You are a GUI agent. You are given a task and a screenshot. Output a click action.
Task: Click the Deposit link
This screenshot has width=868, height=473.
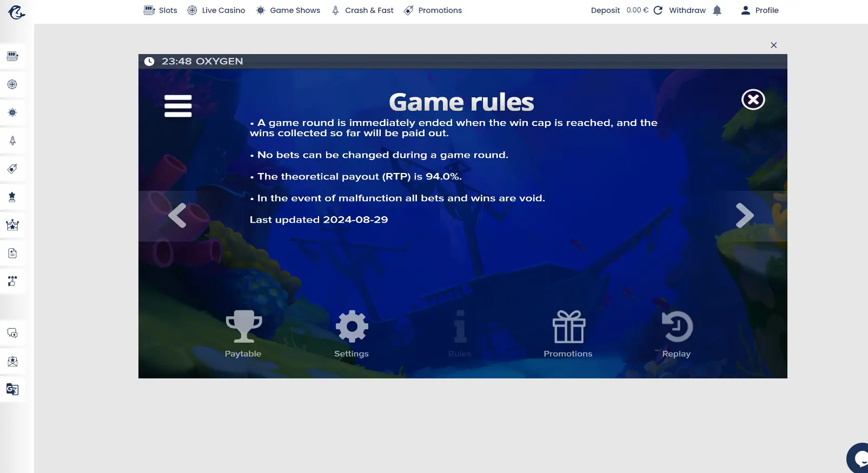(x=605, y=10)
